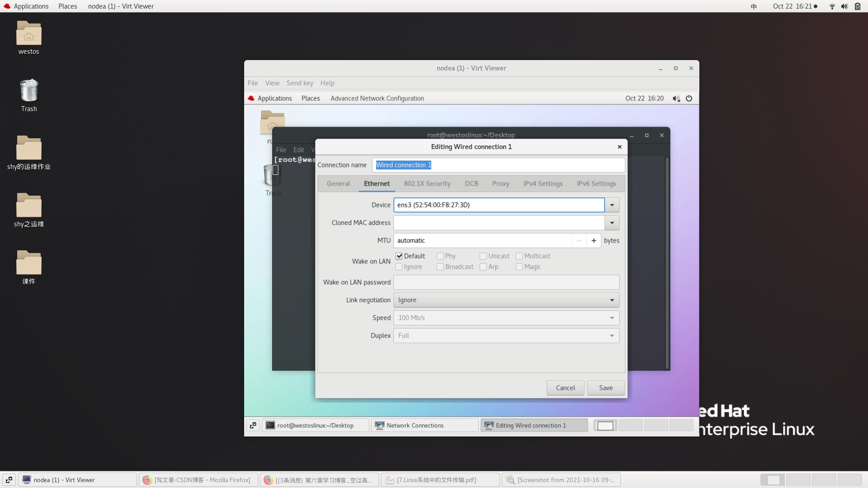Click the guest show-desktop taskbar icon
The height and width of the screenshot is (488, 868).
[253, 425]
